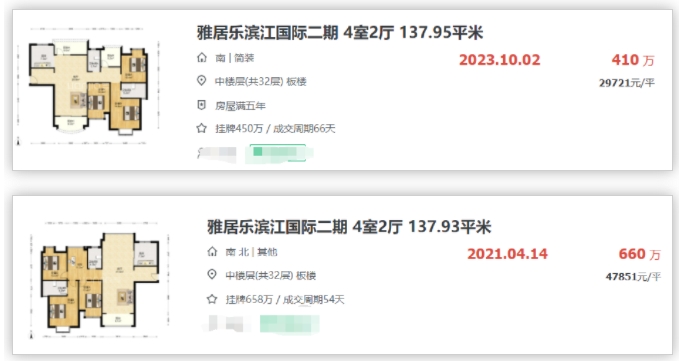Click the 660万 deal price
The height and width of the screenshot is (361, 679).
click(x=640, y=254)
